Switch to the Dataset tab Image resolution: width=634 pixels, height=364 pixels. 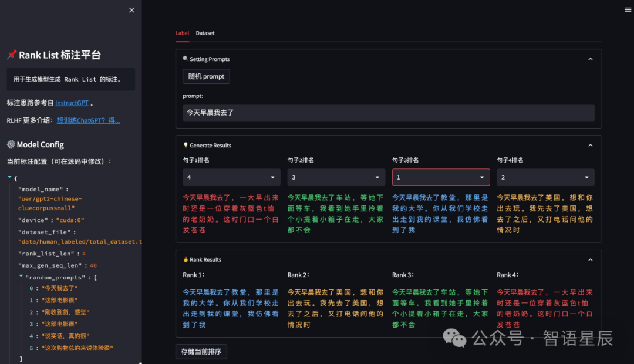(205, 33)
